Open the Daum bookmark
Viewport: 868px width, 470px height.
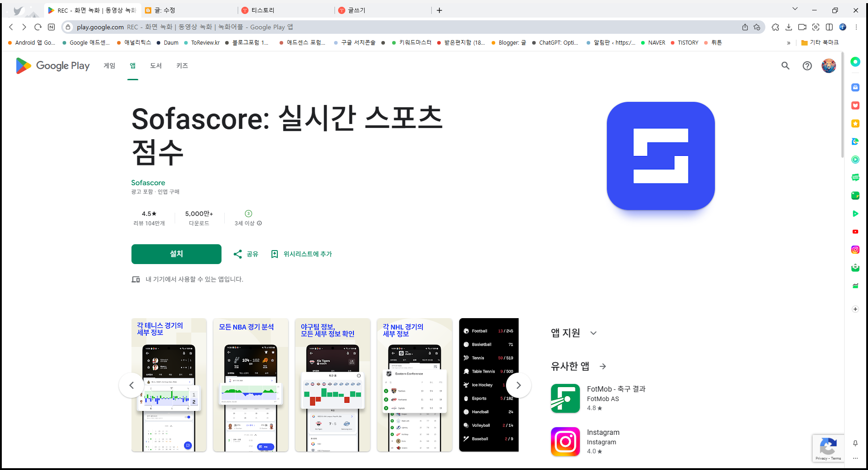pyautogui.click(x=167, y=43)
